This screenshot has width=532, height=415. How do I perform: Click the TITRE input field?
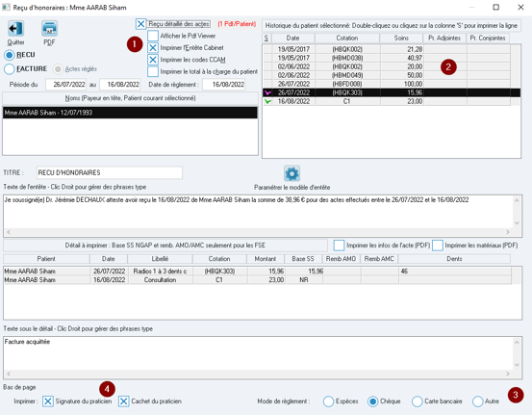110,172
